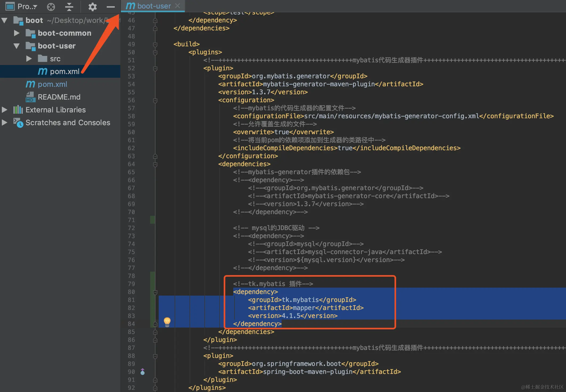Viewport: 566px width, 392px height.
Task: Select the boot-user module folder
Action: point(57,46)
